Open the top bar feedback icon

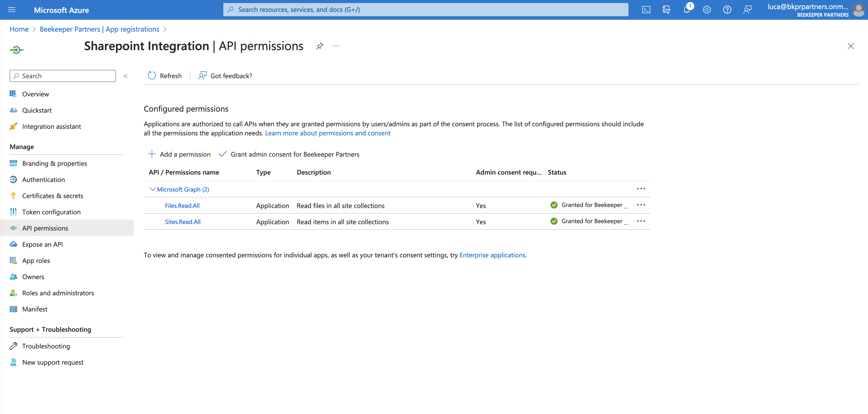coord(747,10)
